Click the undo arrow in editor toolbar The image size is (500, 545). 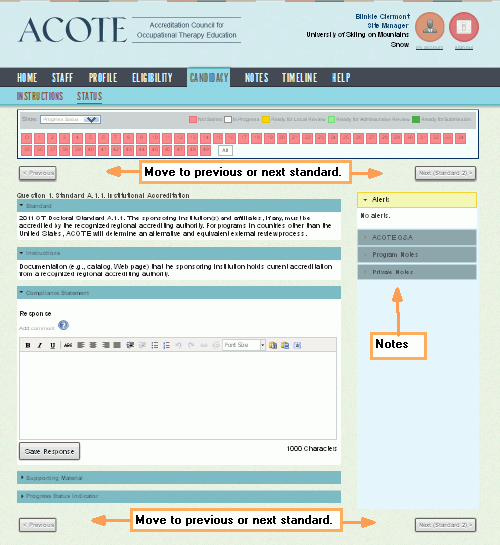pyautogui.click(x=179, y=345)
